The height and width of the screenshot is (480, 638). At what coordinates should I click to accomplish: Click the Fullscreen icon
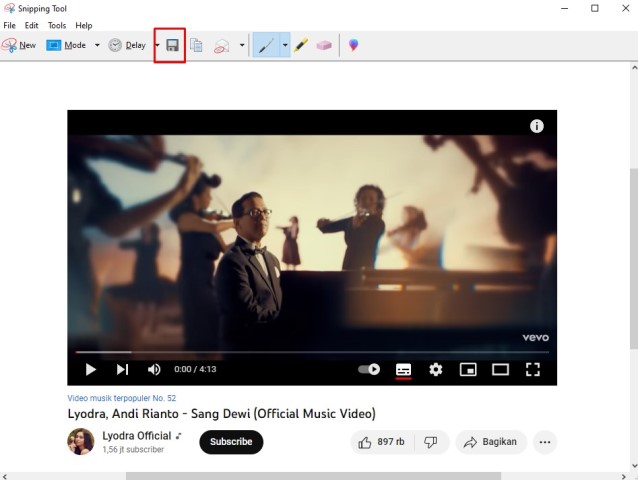pyautogui.click(x=533, y=369)
